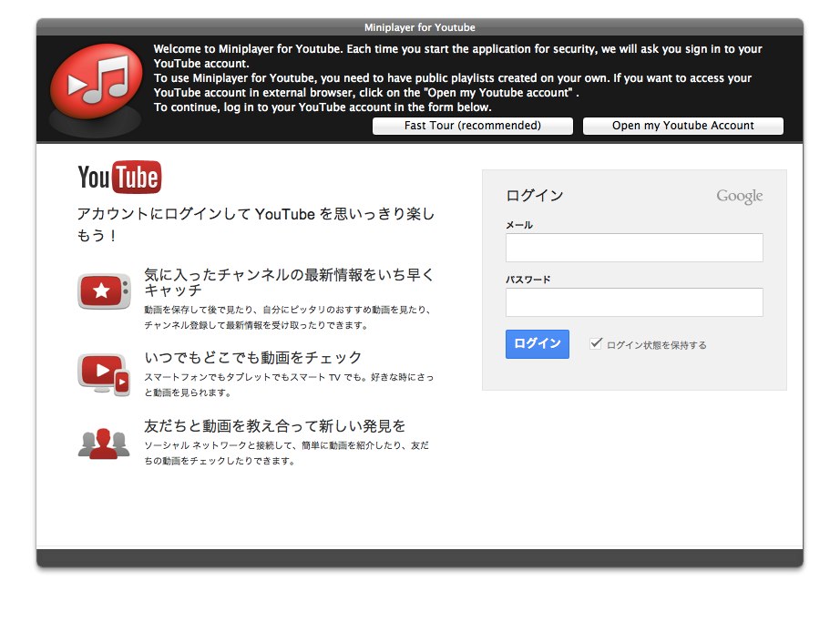The image size is (840, 622).
Task: Click the friends people group icon
Action: [104, 444]
